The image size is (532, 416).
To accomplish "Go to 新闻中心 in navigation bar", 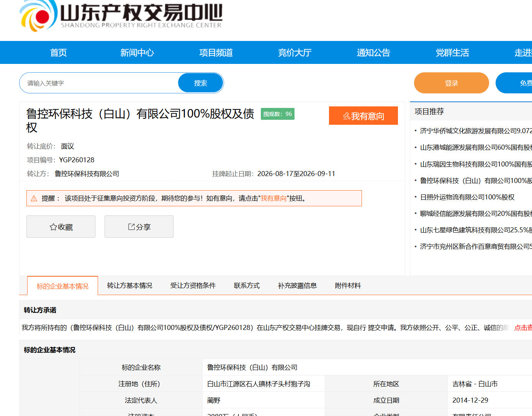I will click(137, 52).
